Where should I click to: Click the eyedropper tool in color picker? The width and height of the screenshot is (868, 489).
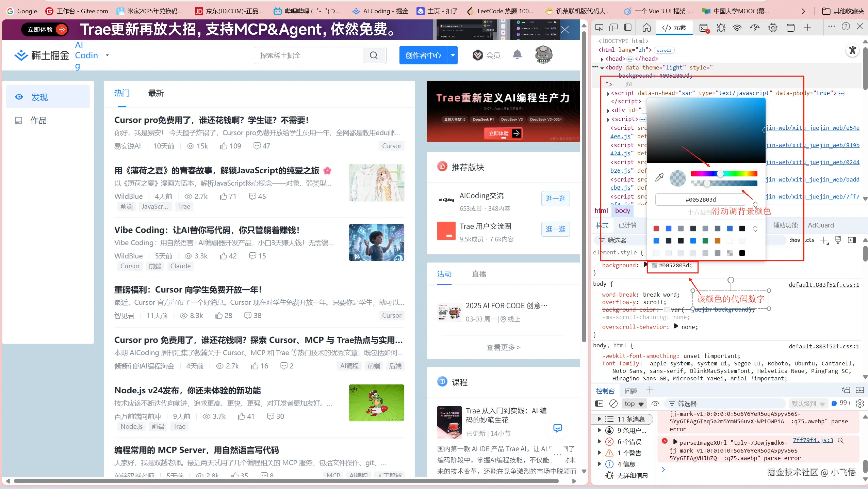click(x=659, y=177)
